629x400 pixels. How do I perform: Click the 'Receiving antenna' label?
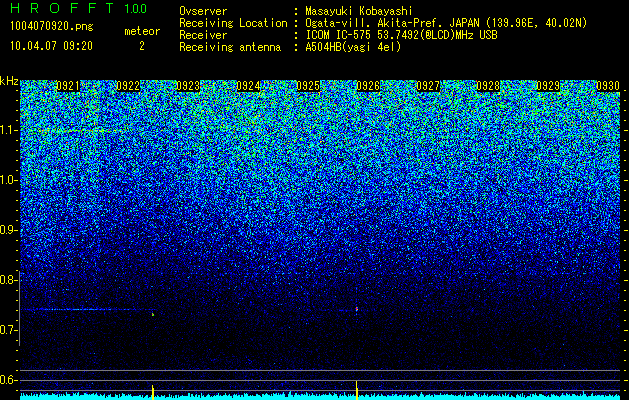(x=230, y=47)
